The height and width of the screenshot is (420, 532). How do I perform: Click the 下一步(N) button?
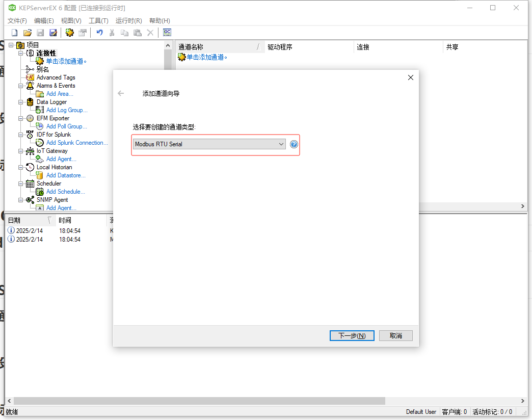pos(352,335)
